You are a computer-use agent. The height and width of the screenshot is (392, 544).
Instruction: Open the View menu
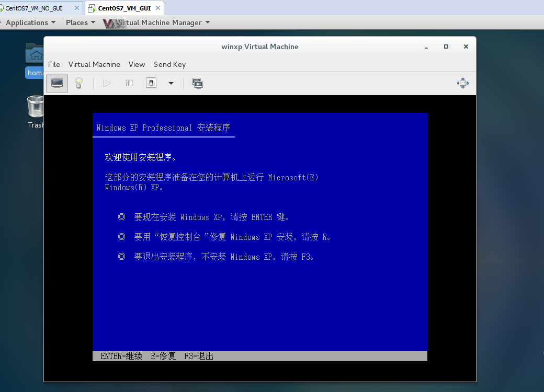tap(137, 64)
